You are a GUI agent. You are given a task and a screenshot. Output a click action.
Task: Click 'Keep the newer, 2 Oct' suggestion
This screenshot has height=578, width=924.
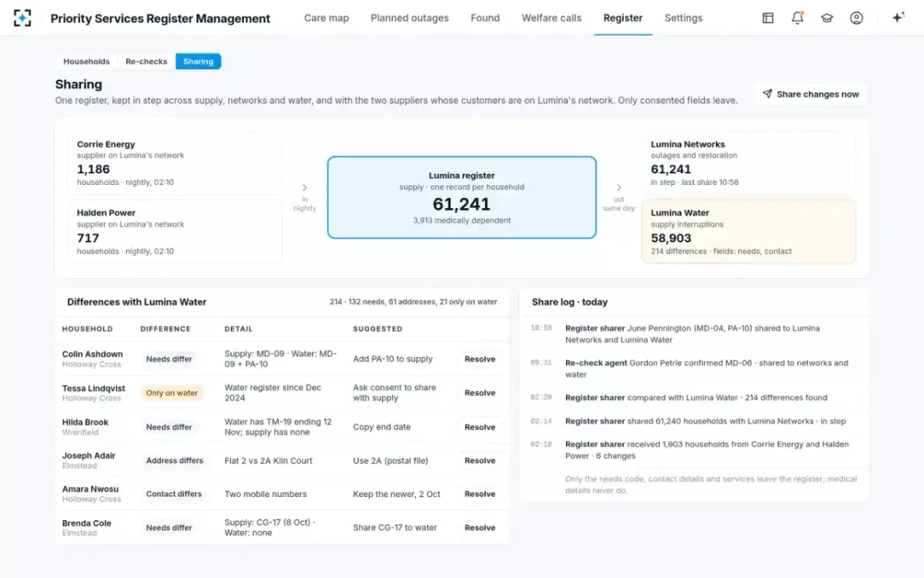click(x=397, y=494)
